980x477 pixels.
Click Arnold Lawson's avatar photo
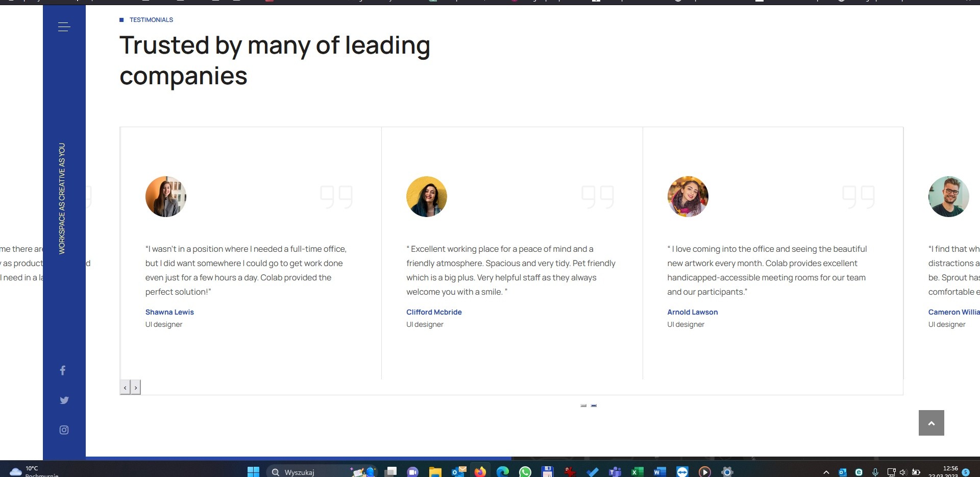(x=688, y=197)
